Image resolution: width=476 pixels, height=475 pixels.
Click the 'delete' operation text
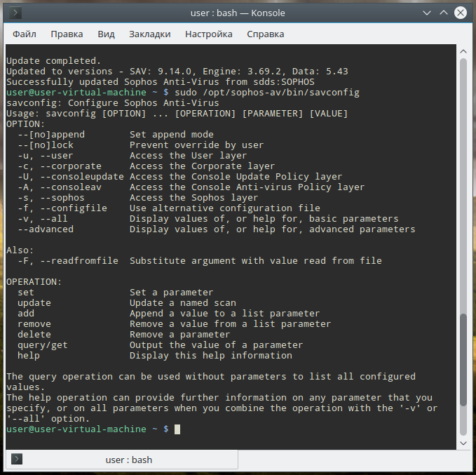pos(34,335)
